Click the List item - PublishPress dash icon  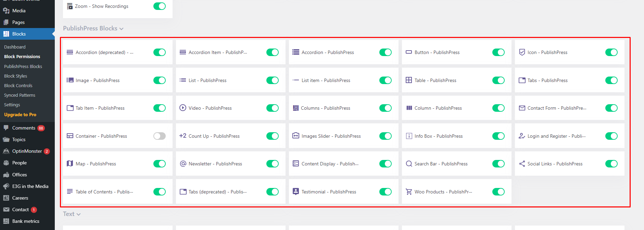(x=296, y=80)
